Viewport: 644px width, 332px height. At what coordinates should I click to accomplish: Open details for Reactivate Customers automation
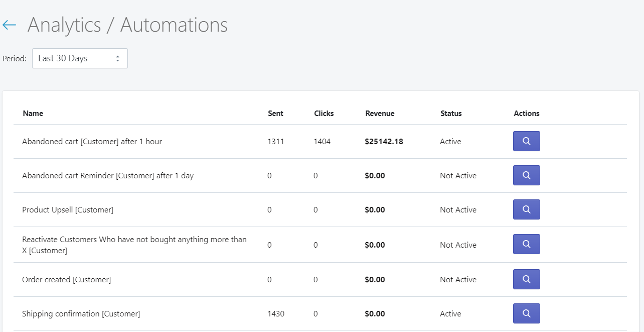pos(526,244)
